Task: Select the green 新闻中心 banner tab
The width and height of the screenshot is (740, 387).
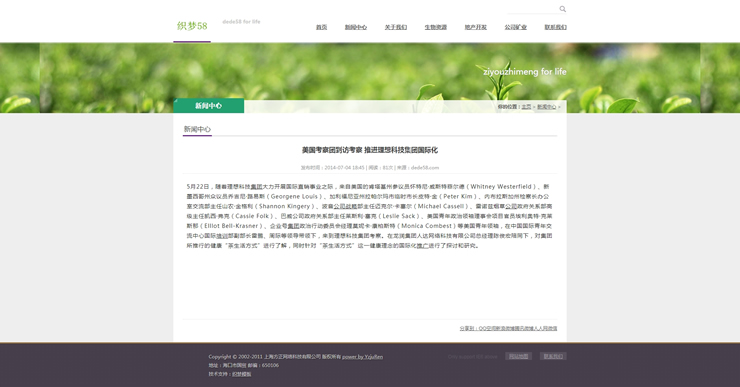Action: click(x=209, y=106)
